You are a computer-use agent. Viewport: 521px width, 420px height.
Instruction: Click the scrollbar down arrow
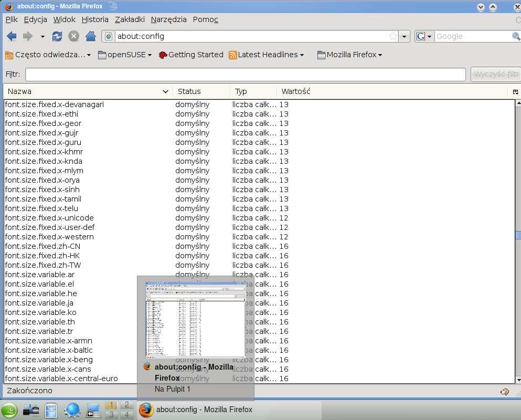point(518,380)
